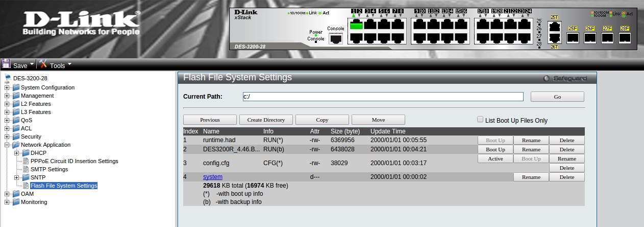This screenshot has width=644, height=227.
Task: Click the DES-3200-28 device root icon
Action: 7,79
